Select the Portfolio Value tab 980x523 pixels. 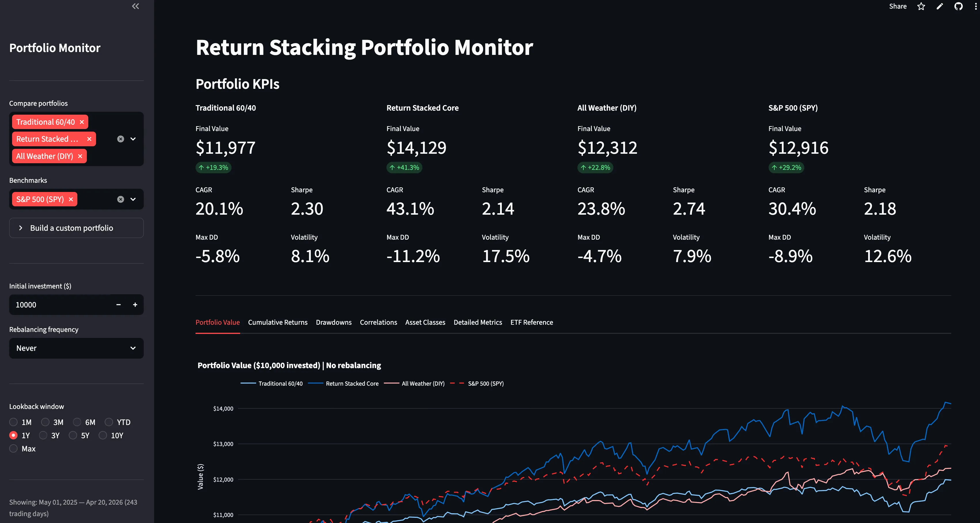(x=218, y=322)
